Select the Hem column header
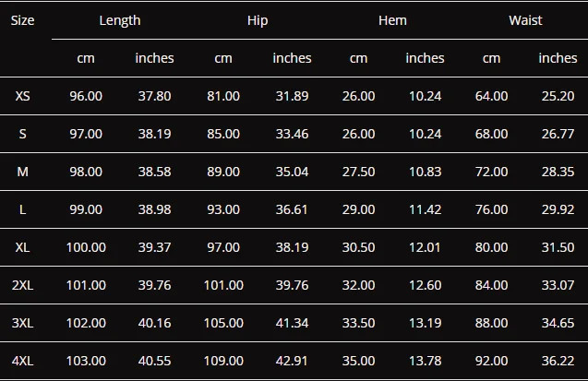Viewport: 588px width, 381px height. pyautogui.click(x=392, y=20)
